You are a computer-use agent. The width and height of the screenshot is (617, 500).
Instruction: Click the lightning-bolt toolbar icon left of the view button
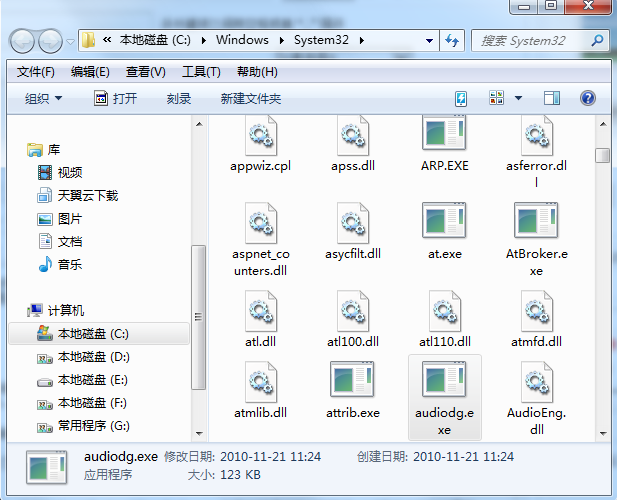(461, 98)
